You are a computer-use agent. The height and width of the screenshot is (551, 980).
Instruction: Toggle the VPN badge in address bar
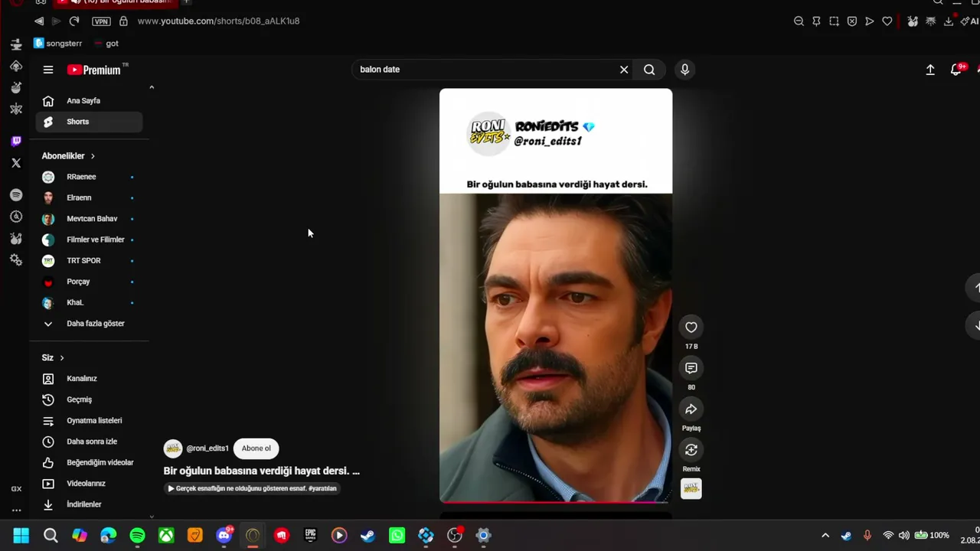pyautogui.click(x=101, y=21)
